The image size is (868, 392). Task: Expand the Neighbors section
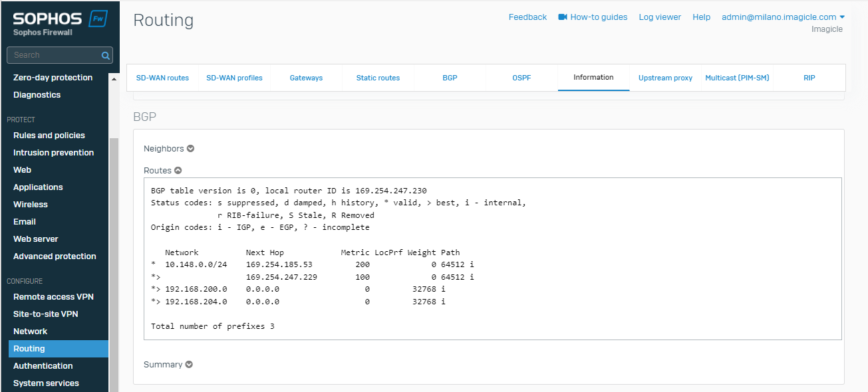click(190, 149)
